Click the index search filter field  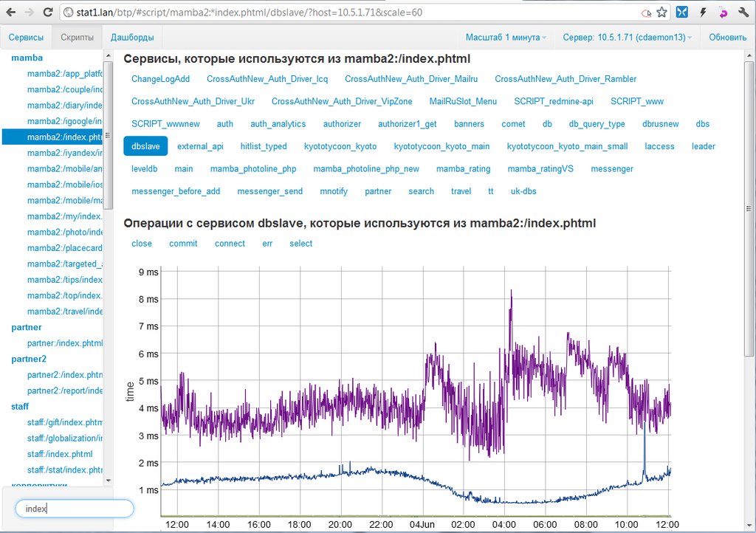(x=75, y=509)
